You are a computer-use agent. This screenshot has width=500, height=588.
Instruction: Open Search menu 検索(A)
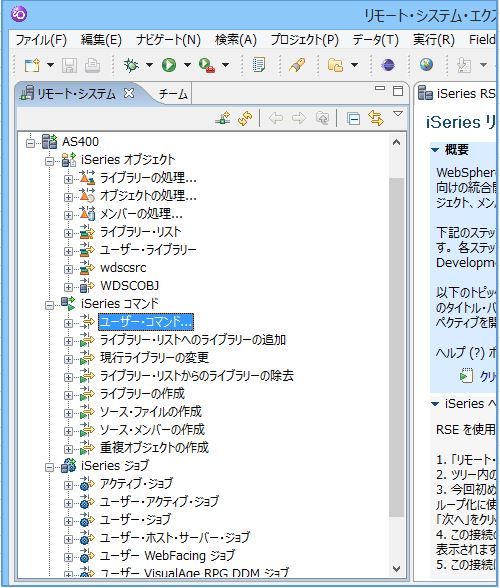coord(236,40)
